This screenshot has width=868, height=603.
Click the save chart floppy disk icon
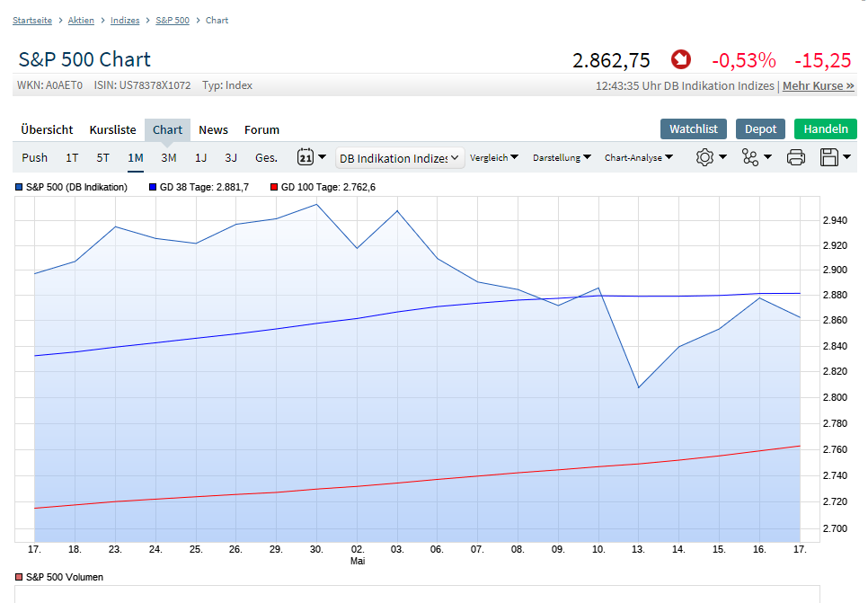pos(835,157)
